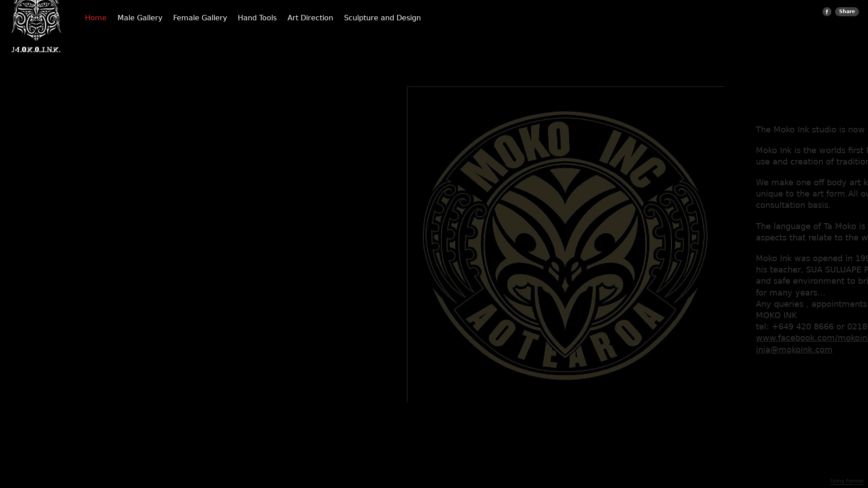Open the Female Gallery page

(200, 18)
